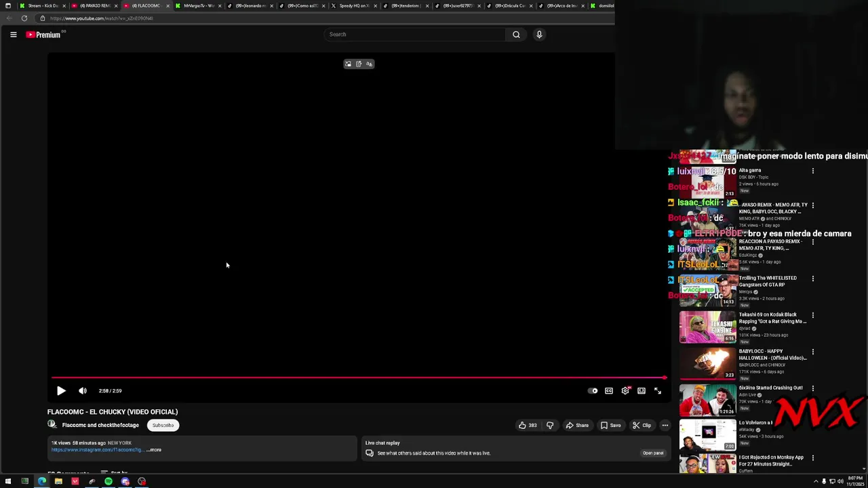The image size is (868, 488).
Task: Open options menu for PAYASO REMIX video
Action: tap(812, 205)
